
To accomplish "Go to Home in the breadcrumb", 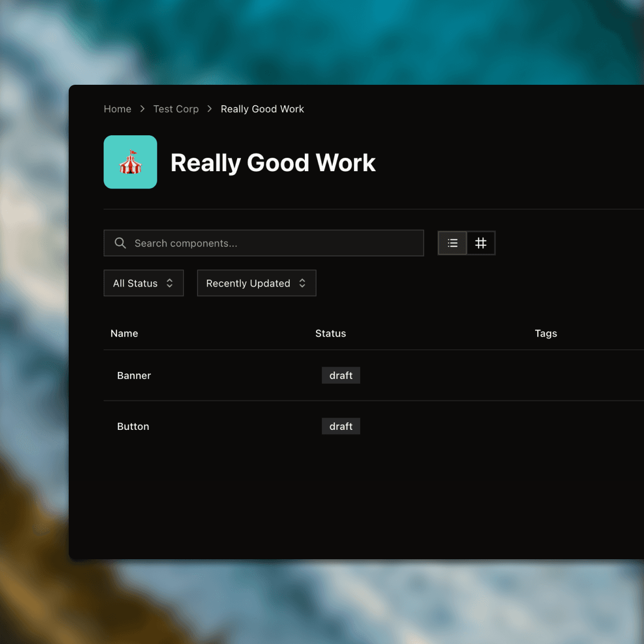I will [x=118, y=109].
